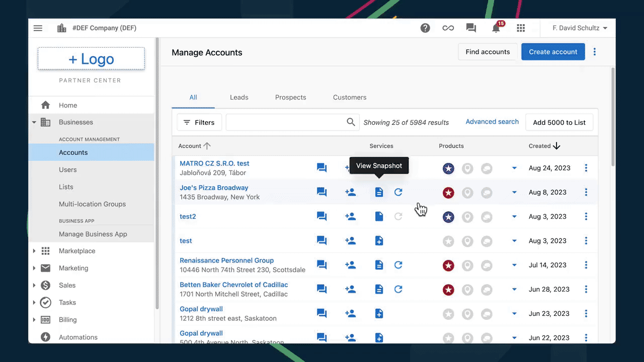The width and height of the screenshot is (644, 362).
Task: Click the Create account button
Action: tap(553, 51)
